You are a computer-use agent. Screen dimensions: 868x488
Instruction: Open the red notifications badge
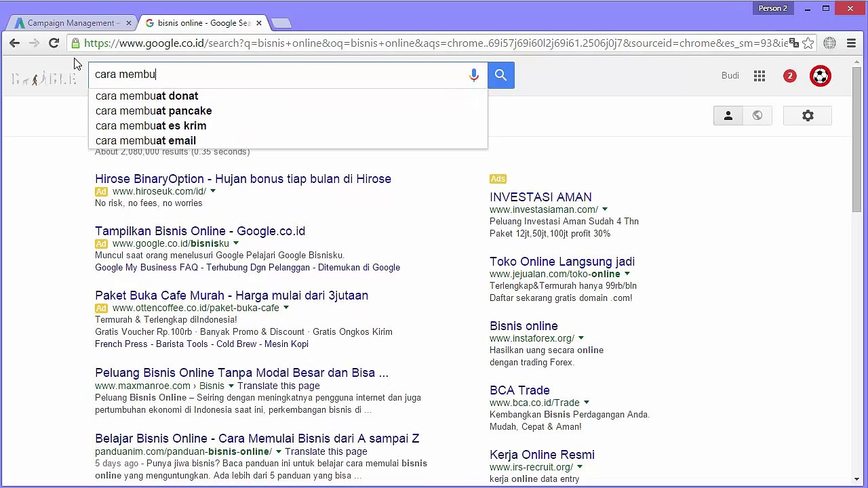789,76
